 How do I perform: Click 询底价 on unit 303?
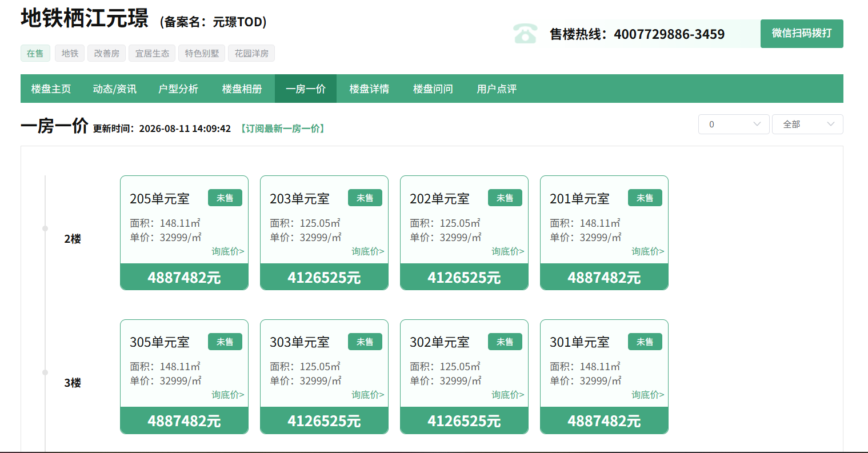(367, 395)
